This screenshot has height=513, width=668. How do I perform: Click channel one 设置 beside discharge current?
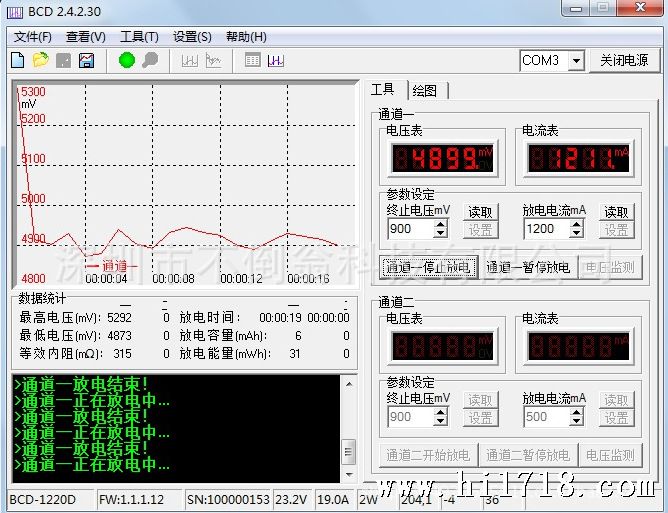[616, 230]
